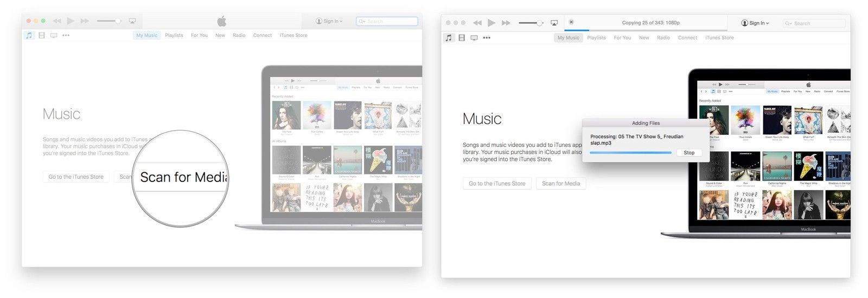Click the AirPlay icon in the dimmed window

(x=132, y=21)
